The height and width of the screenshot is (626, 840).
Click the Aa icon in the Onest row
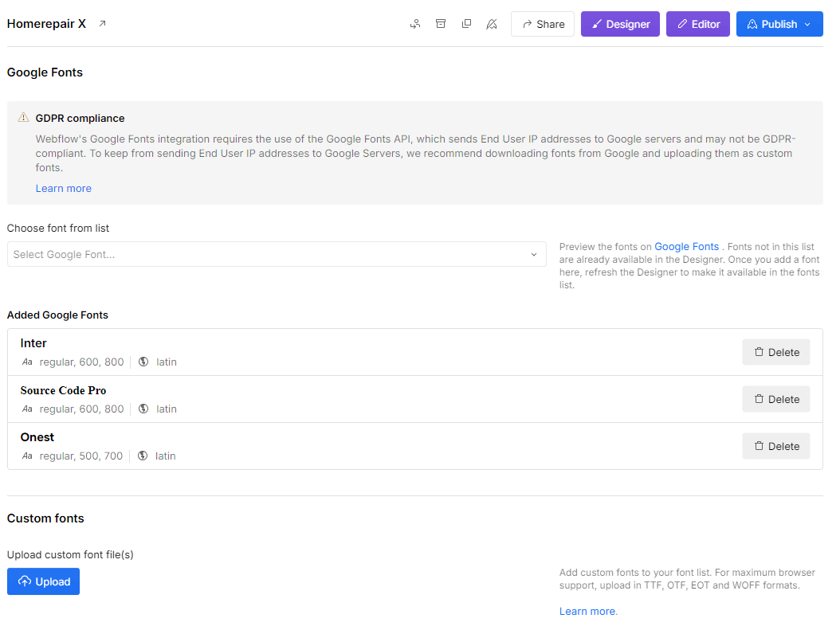(27, 456)
